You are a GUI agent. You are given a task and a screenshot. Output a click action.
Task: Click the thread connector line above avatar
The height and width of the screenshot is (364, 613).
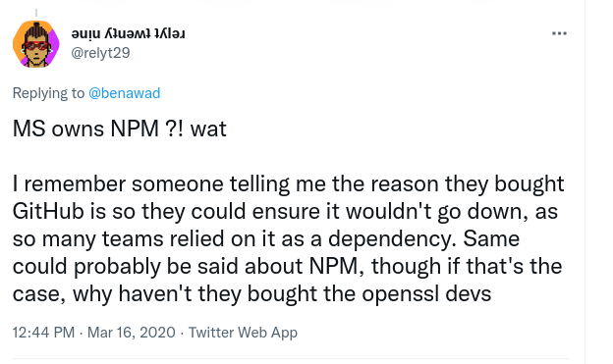tap(36, 13)
